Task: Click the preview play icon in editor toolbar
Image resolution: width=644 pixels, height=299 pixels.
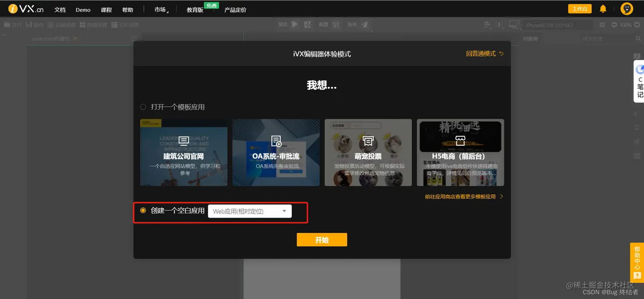Action: (295, 25)
